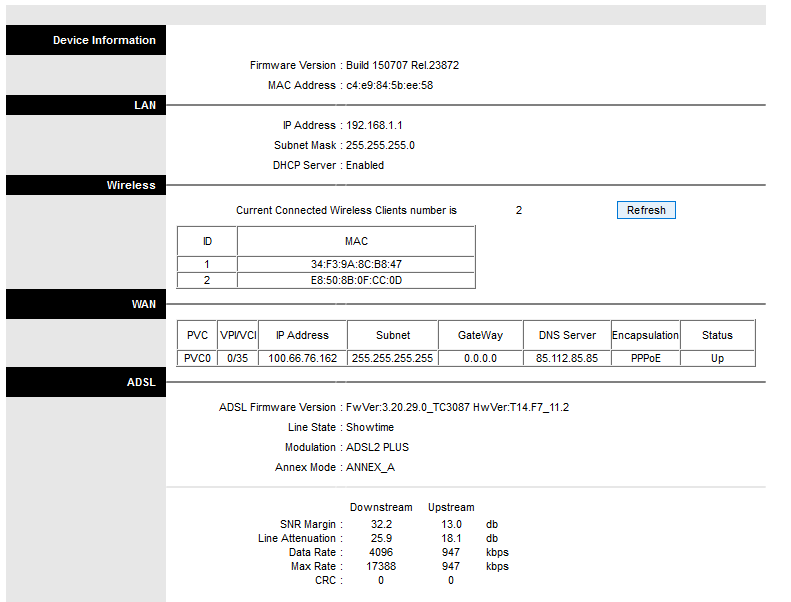This screenshot has height=602, width=791.
Task: Click the Downstream column label
Action: tap(381, 507)
